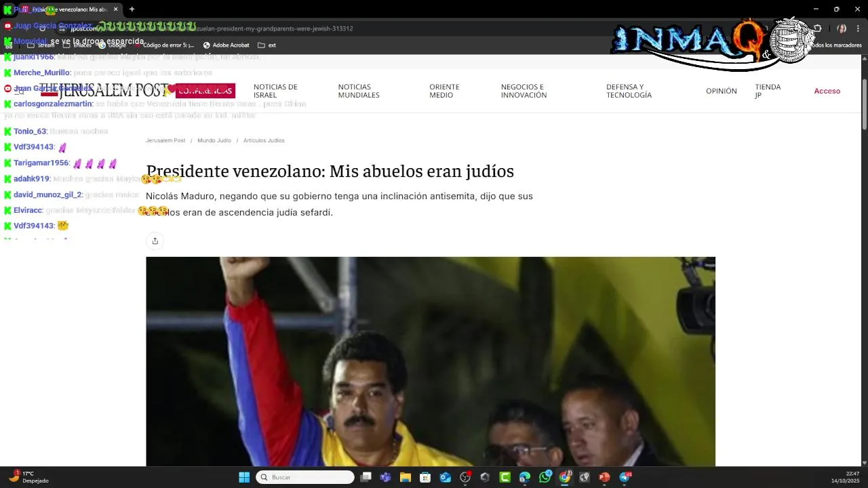Click the taskbar Buscar search box

click(305, 477)
